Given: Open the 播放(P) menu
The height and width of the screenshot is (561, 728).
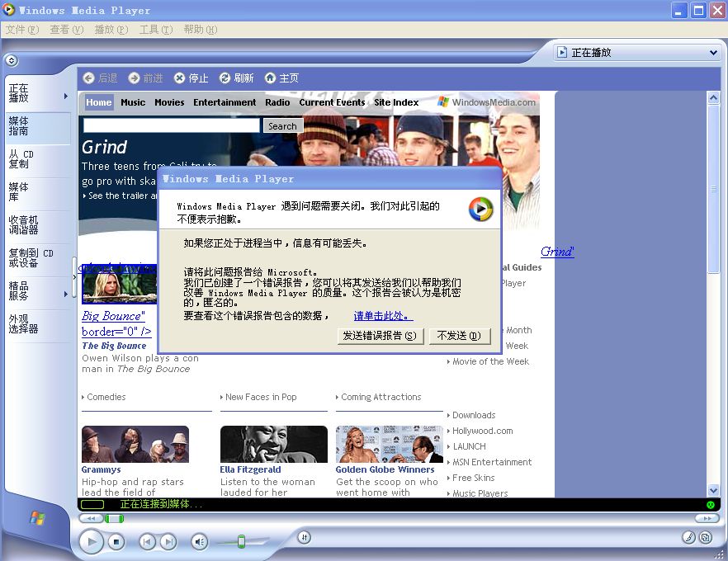Looking at the screenshot, I should point(111,30).
